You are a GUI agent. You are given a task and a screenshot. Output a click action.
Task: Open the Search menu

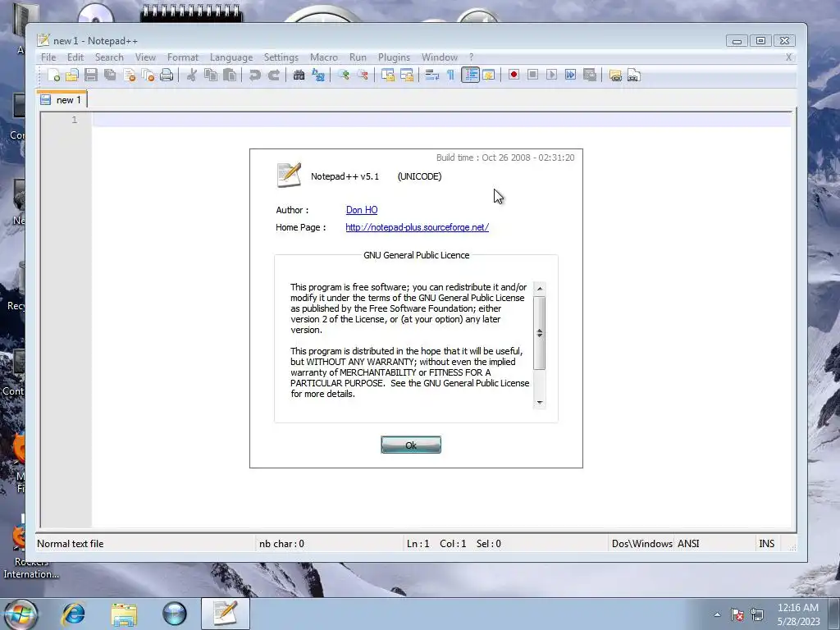pos(109,57)
